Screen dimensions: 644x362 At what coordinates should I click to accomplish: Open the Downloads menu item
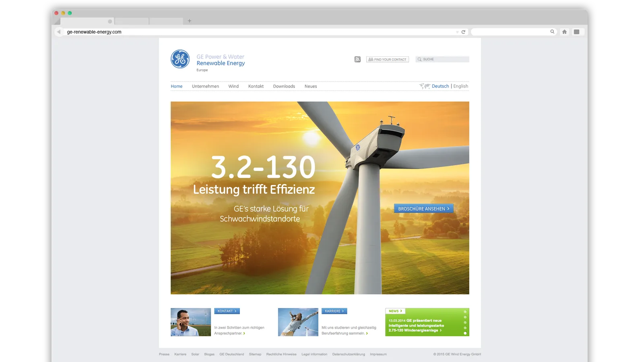pyautogui.click(x=284, y=86)
